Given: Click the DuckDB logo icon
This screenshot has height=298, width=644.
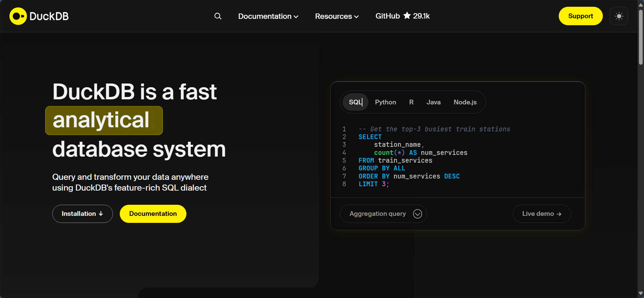Looking at the screenshot, I should pos(18,16).
